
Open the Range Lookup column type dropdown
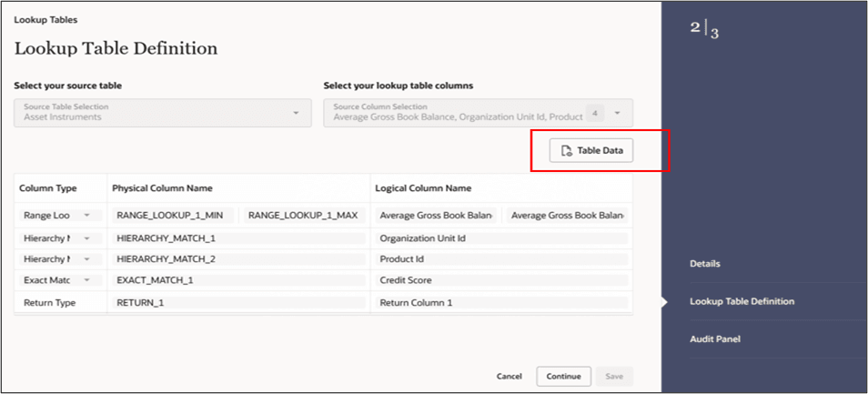(60, 216)
